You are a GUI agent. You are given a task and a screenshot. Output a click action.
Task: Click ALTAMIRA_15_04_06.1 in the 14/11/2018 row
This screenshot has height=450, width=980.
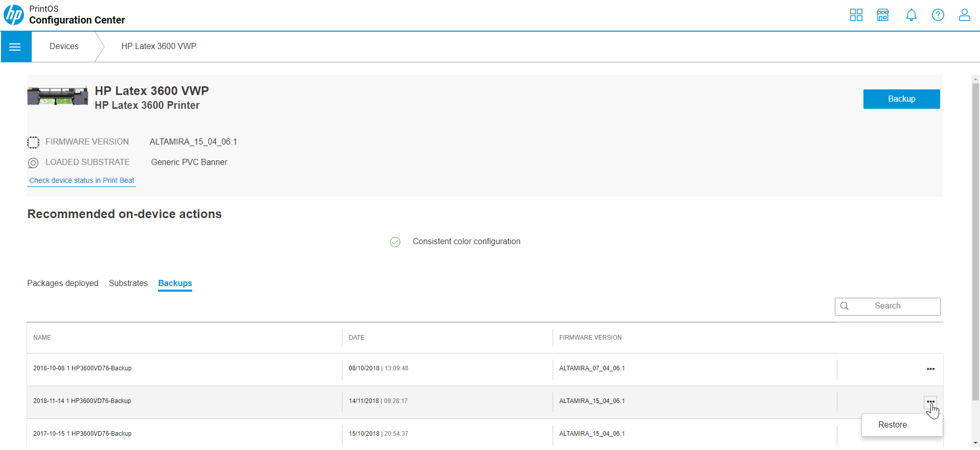[592, 401]
